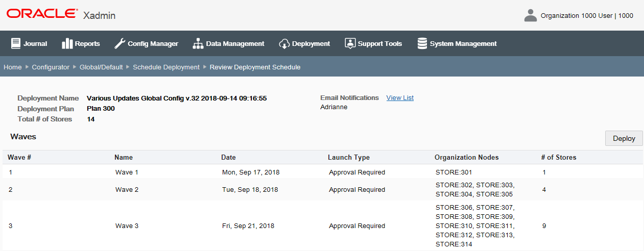The image size is (644, 251).
Task: Click the Data Management hierarchy icon
Action: (198, 43)
